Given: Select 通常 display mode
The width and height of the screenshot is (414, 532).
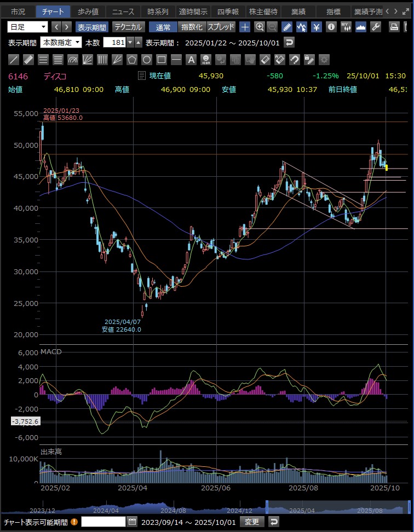Looking at the screenshot, I should coord(163,27).
